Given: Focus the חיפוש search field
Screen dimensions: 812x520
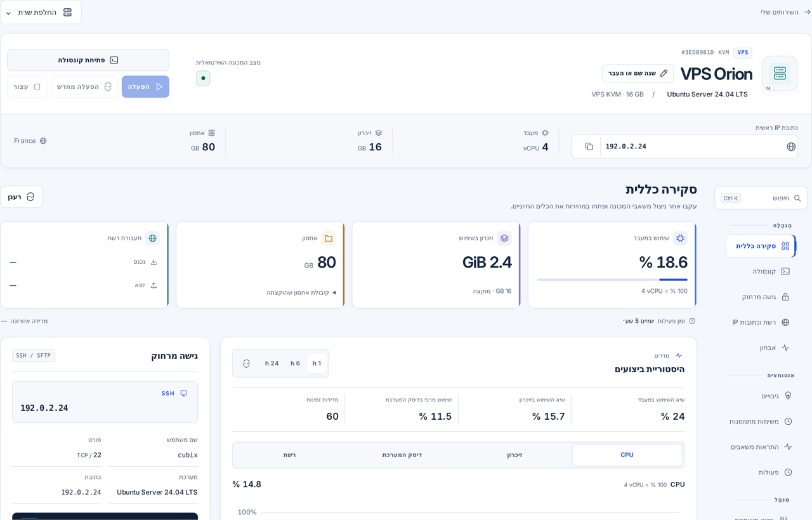Looking at the screenshot, I should [761, 198].
